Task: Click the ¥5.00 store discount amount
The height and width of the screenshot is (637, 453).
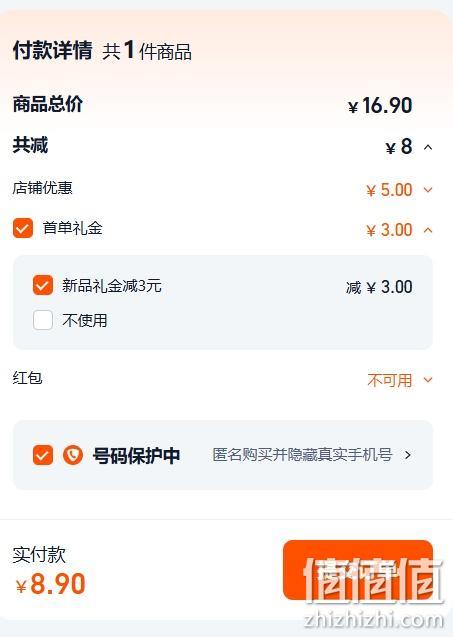Action: 389,190
